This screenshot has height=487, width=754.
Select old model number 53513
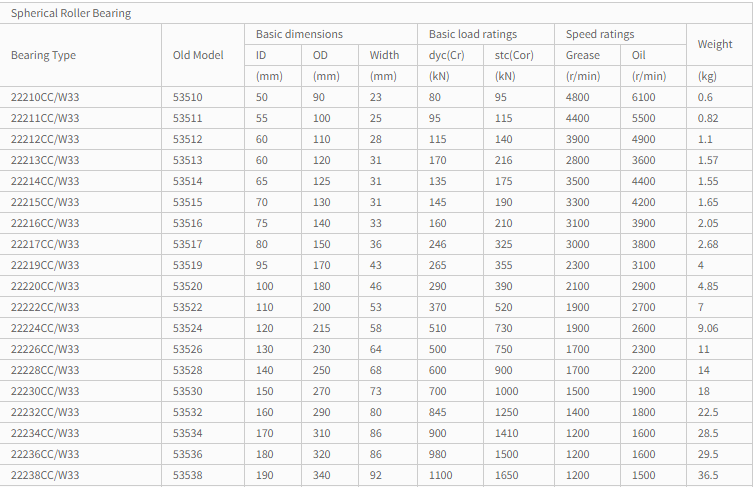(x=187, y=160)
